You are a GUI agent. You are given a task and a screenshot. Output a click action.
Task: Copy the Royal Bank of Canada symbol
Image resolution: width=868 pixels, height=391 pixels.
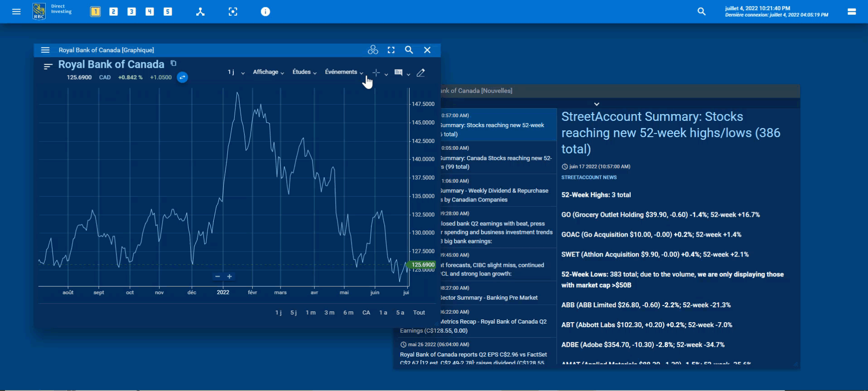pyautogui.click(x=174, y=63)
